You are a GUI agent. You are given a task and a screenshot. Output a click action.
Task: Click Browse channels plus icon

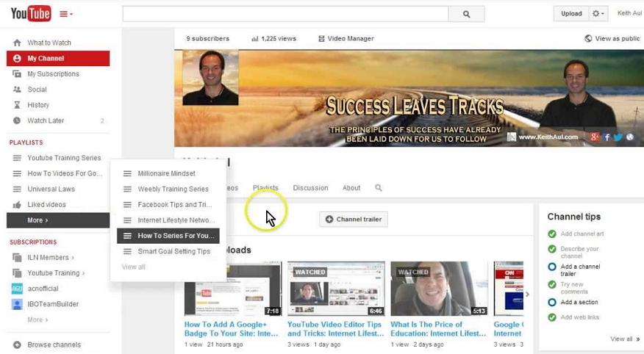pyautogui.click(x=17, y=345)
